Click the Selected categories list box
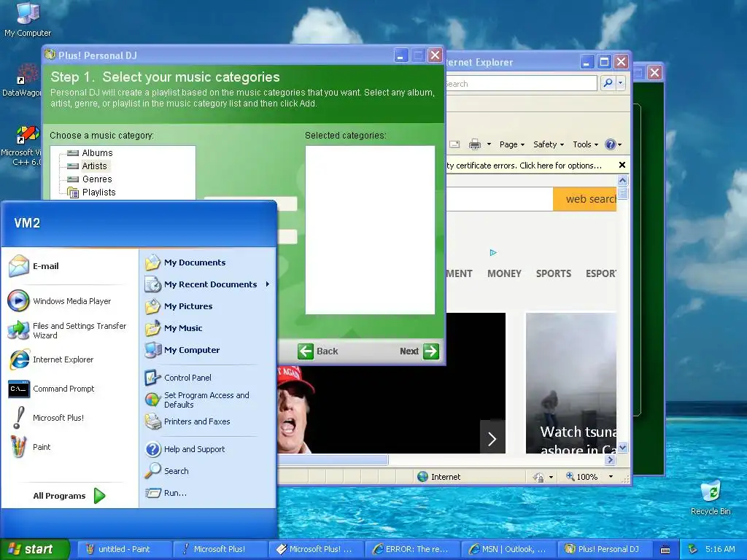 [370, 230]
